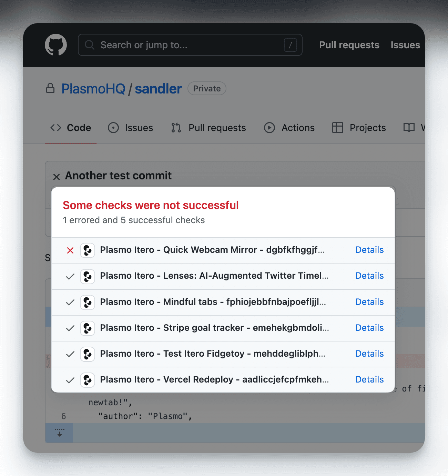Click the expand-down arrow in the diff
Viewport: 448px width, 476px height.
[59, 433]
